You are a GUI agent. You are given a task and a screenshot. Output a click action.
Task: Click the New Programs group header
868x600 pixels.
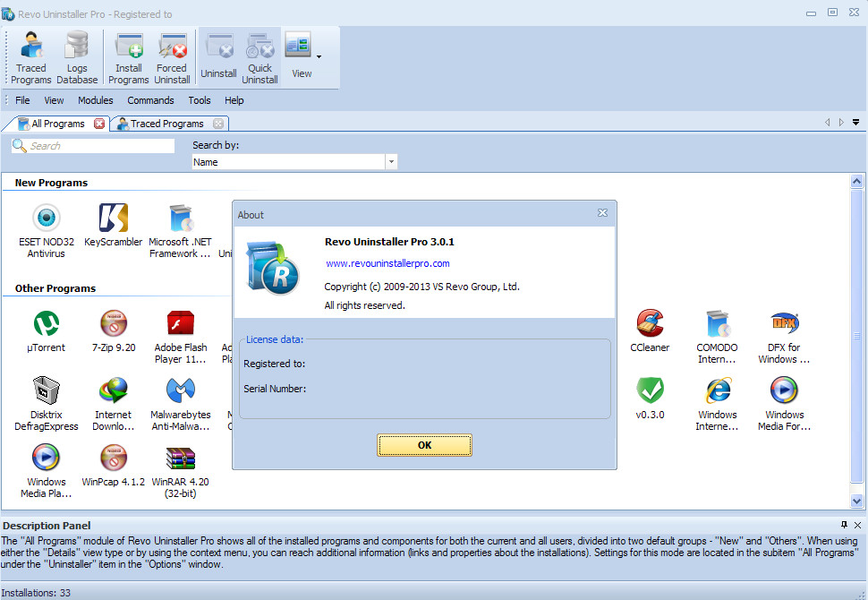pyautogui.click(x=51, y=183)
